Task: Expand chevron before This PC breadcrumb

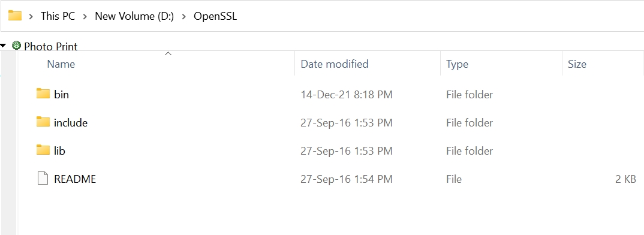Action: (x=31, y=16)
